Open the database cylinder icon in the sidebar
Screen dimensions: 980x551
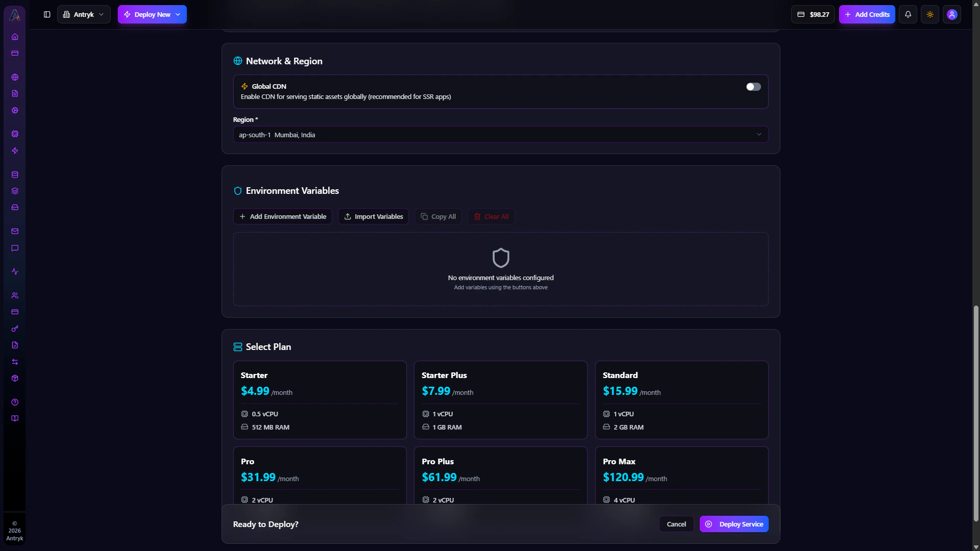tap(15, 174)
